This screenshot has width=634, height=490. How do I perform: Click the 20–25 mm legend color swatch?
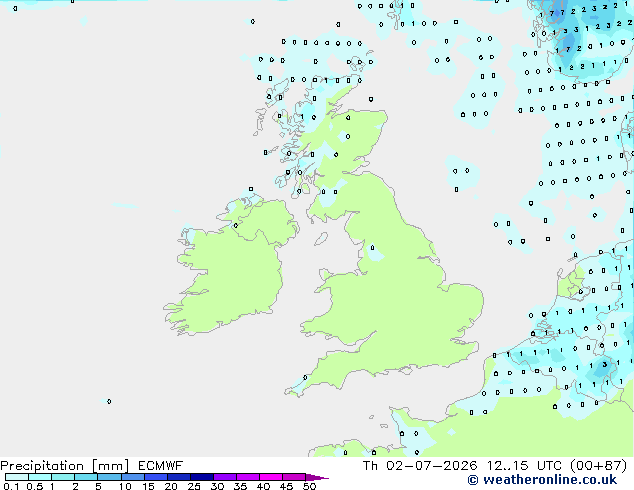point(178,477)
